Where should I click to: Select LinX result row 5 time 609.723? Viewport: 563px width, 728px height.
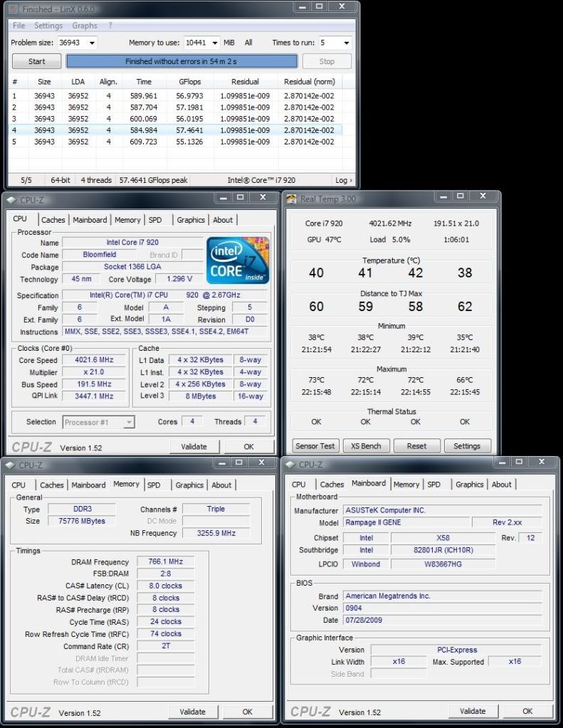(x=144, y=142)
